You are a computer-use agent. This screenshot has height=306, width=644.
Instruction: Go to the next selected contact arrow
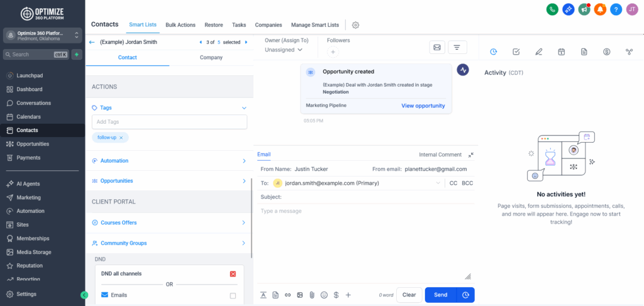[246, 42]
